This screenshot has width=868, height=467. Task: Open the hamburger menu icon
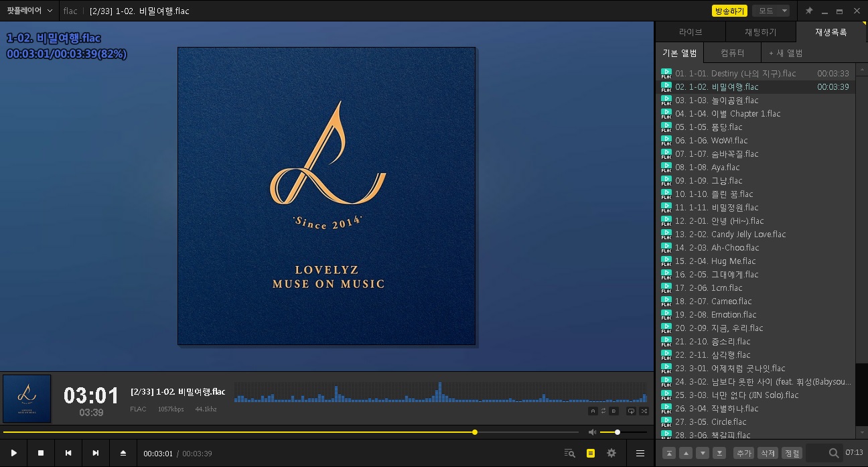click(640, 453)
